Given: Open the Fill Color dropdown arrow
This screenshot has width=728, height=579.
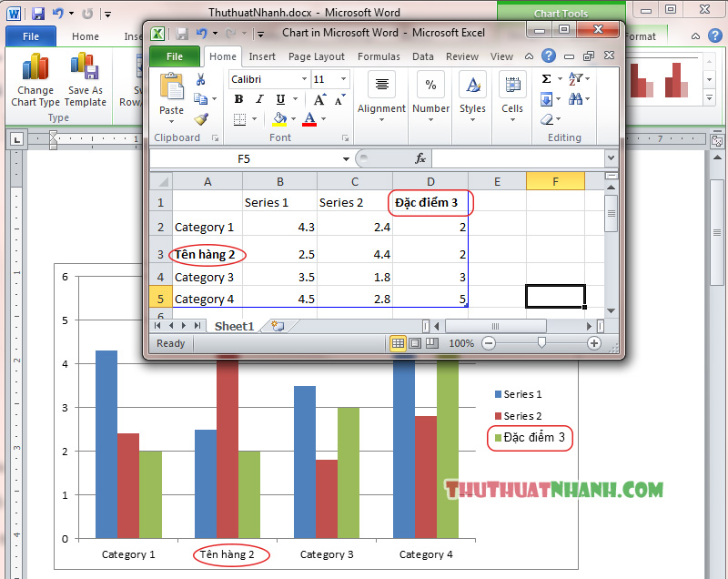Looking at the screenshot, I should pos(293,119).
